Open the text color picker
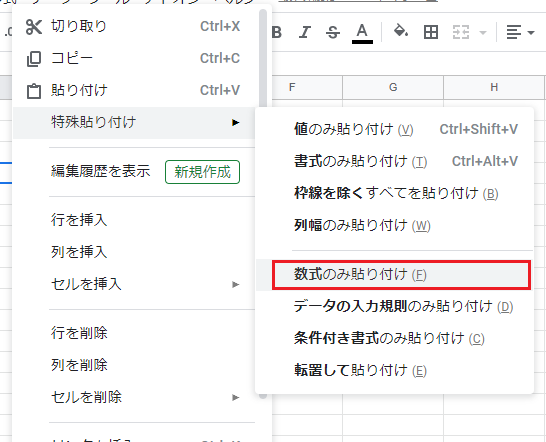The height and width of the screenshot is (442, 546). (362, 33)
